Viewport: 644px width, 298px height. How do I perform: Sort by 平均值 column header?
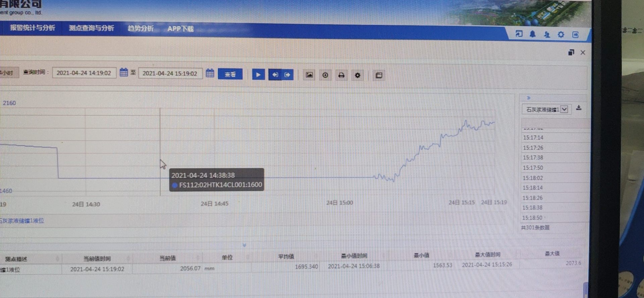click(286, 256)
